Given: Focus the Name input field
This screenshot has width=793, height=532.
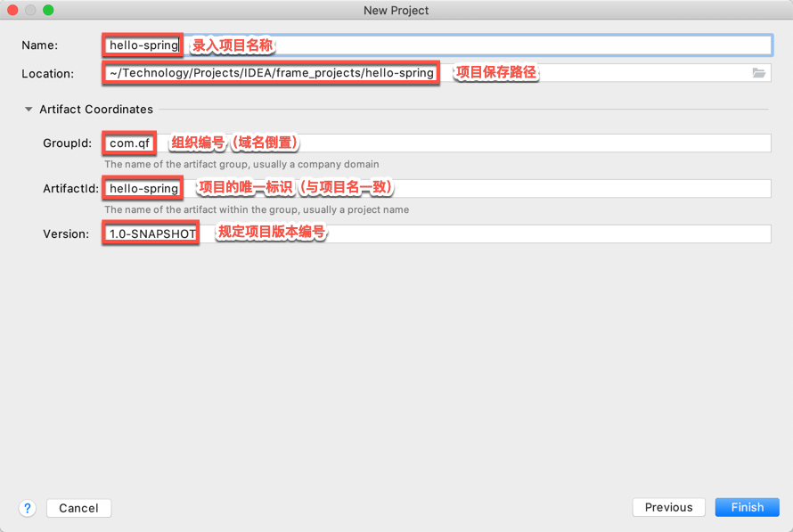Looking at the screenshot, I should (x=438, y=45).
